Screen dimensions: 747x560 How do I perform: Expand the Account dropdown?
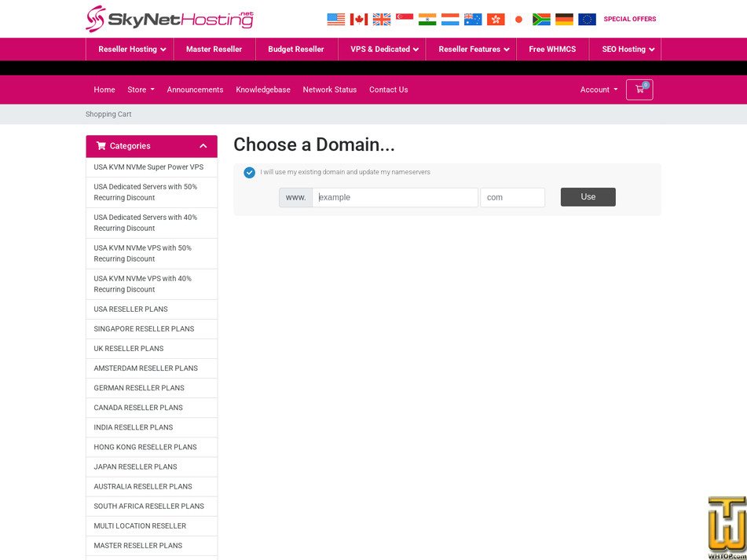tap(599, 90)
